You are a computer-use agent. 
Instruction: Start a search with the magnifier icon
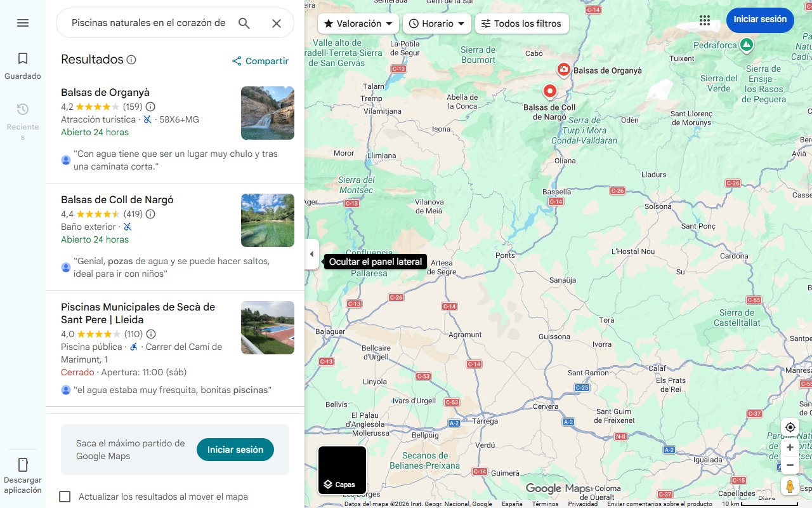click(244, 23)
